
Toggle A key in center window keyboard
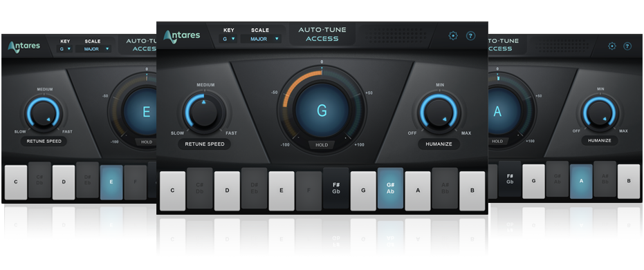tap(418, 191)
